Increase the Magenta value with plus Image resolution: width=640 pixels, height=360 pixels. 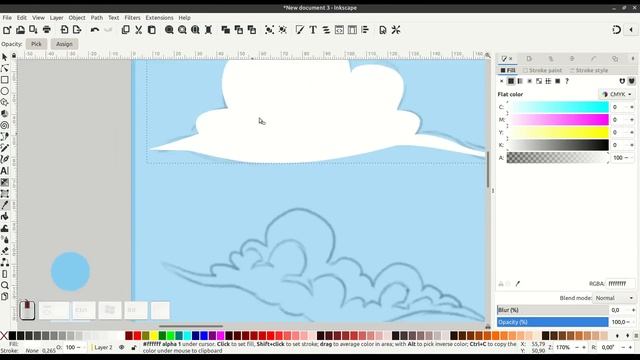(x=632, y=120)
